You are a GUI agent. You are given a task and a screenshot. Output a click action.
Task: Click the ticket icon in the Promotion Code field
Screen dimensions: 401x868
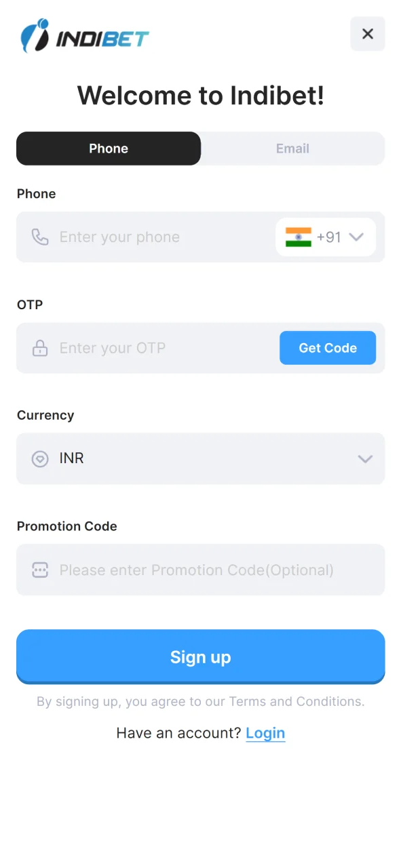click(x=40, y=570)
